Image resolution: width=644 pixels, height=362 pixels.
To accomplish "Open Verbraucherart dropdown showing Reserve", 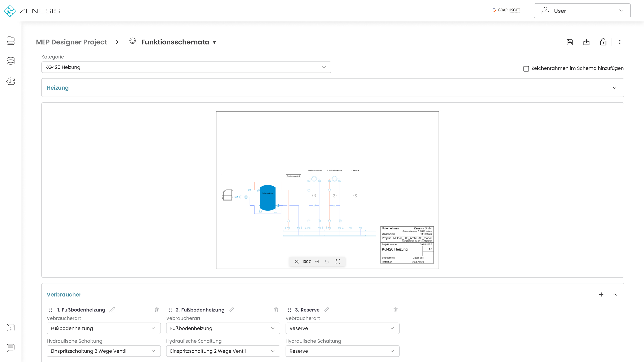I will [x=342, y=328].
